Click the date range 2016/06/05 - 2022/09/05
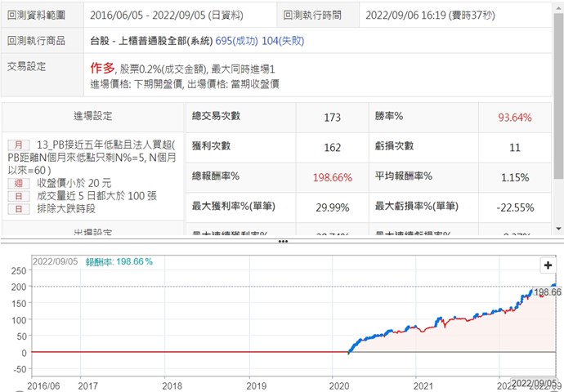Viewport: 564px width, 392px height. tap(147, 16)
